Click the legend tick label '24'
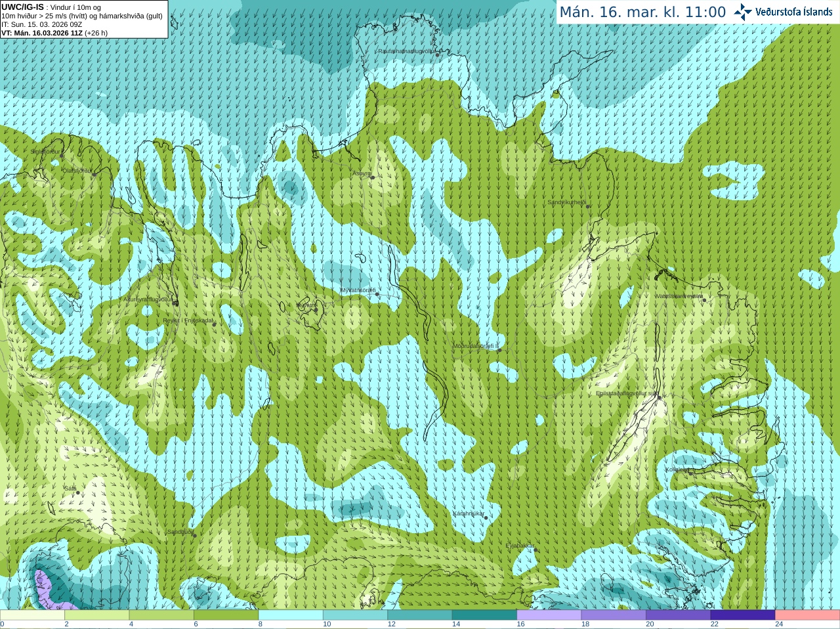The width and height of the screenshot is (840, 629). tap(779, 624)
